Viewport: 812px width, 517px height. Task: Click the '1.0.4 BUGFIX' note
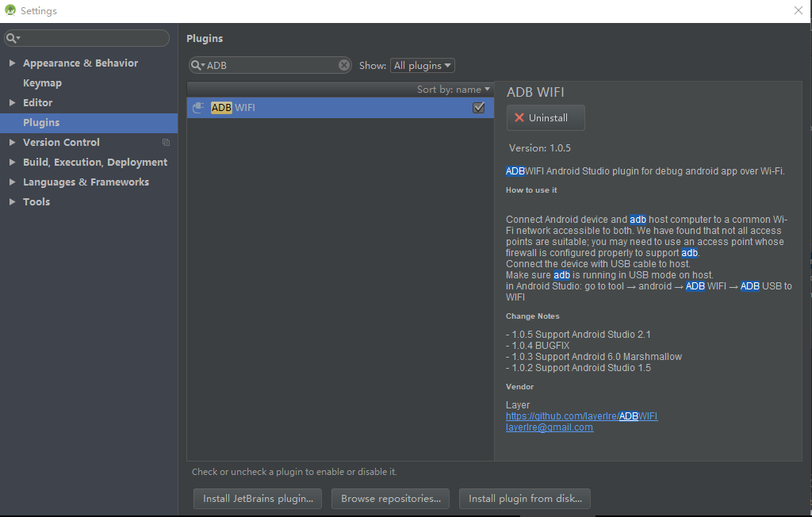[538, 346]
